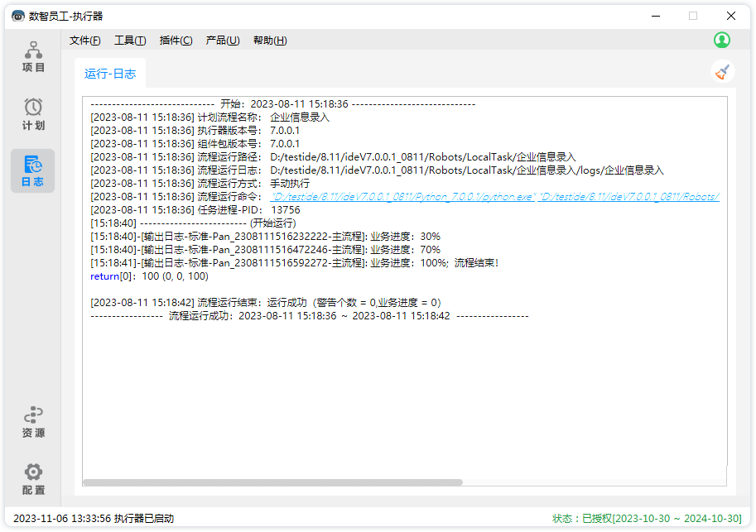Open the python.exe path link in the log

pyautogui.click(x=403, y=197)
